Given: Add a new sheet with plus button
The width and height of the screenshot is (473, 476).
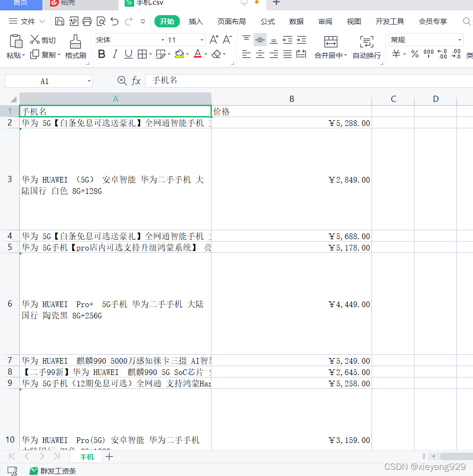Looking at the screenshot, I should tap(109, 456).
